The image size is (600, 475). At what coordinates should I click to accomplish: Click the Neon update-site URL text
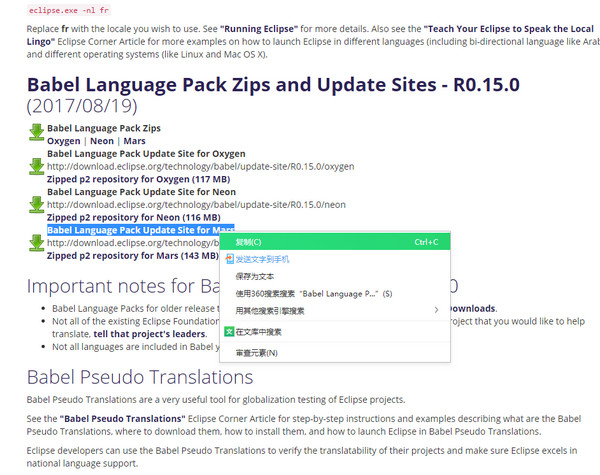click(196, 205)
